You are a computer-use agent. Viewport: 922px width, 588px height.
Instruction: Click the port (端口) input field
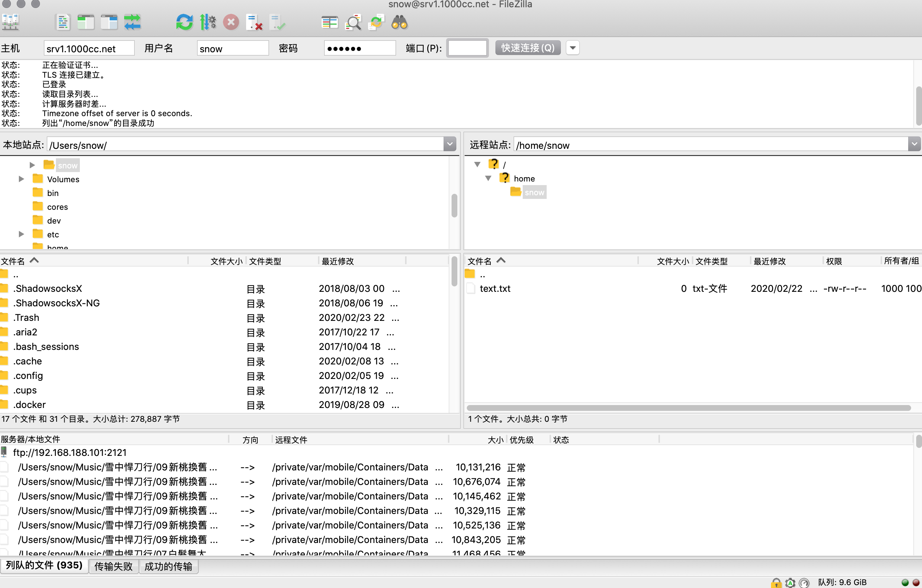[x=467, y=48]
